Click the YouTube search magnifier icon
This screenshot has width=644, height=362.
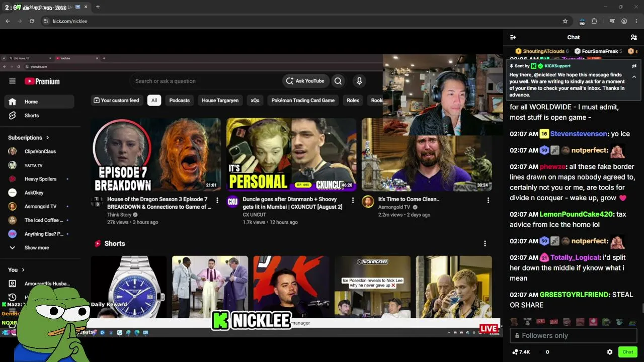[x=338, y=81]
